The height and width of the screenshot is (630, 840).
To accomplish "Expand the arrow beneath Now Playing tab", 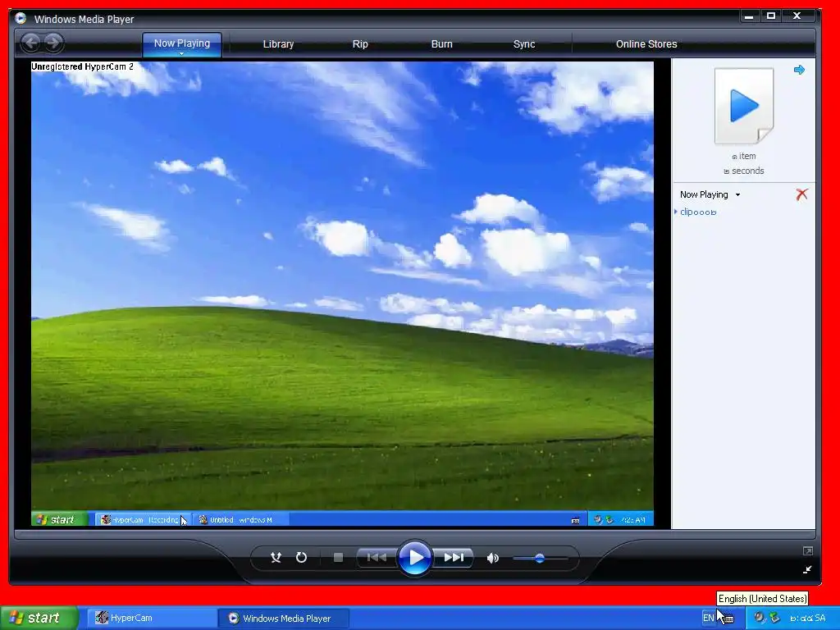I will (181, 53).
